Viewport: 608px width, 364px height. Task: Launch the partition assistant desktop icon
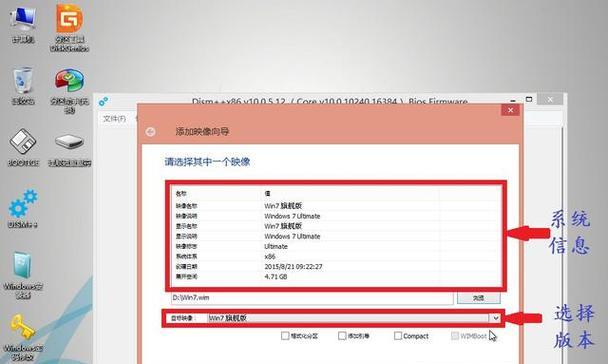69,91
